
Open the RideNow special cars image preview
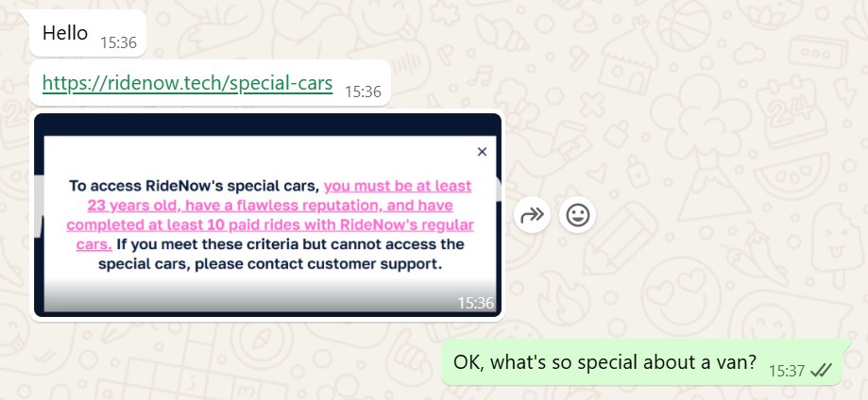click(x=267, y=215)
